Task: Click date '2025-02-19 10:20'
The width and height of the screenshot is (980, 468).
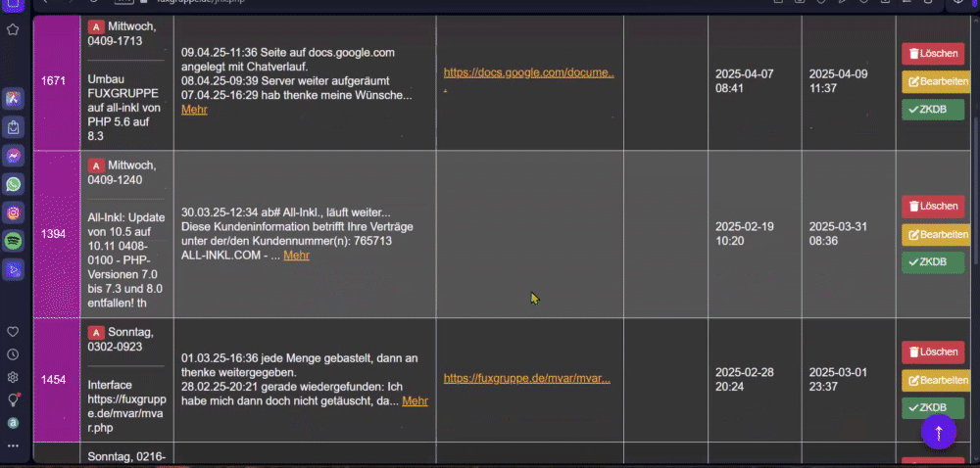Action: click(745, 234)
